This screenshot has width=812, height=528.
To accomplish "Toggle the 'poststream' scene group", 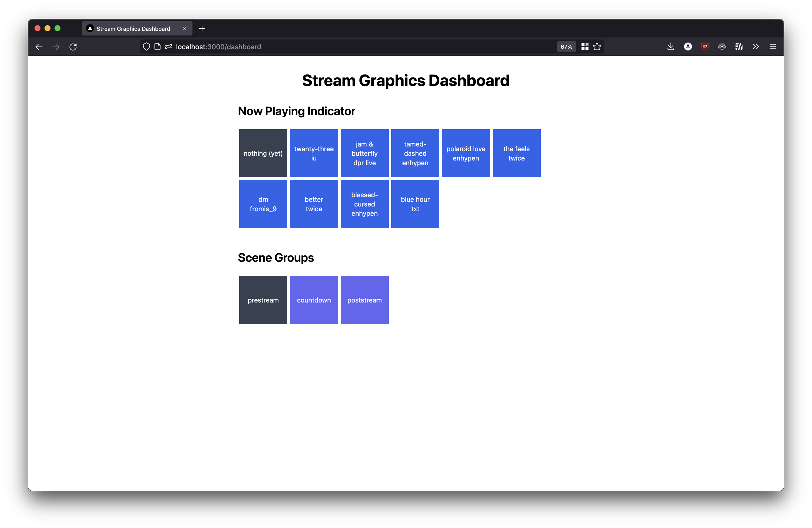I will point(364,299).
